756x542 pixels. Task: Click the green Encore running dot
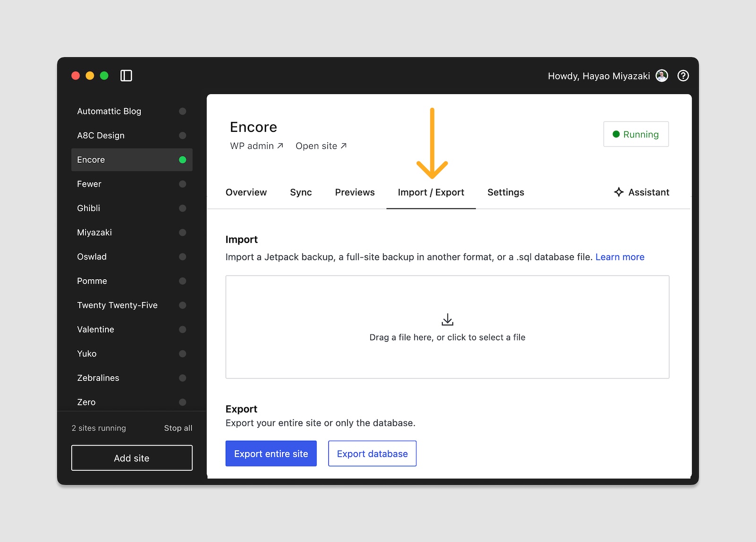tap(182, 160)
